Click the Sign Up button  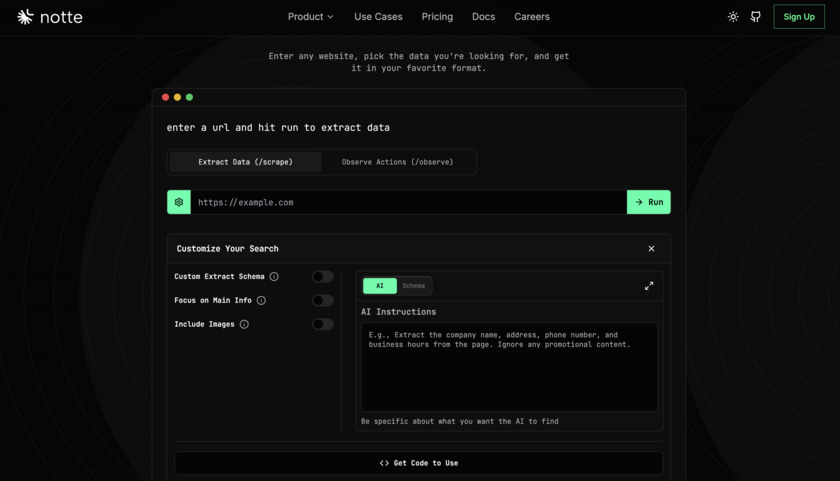[x=798, y=17]
